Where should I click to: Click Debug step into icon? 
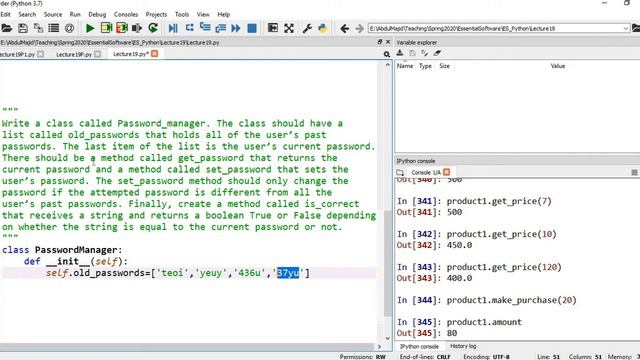(x=205, y=28)
